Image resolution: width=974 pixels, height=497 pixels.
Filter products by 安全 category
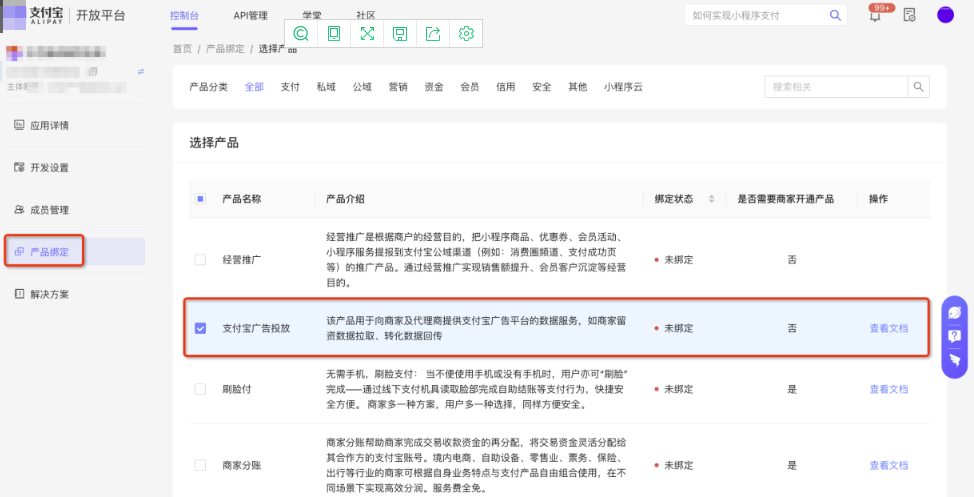[542, 87]
